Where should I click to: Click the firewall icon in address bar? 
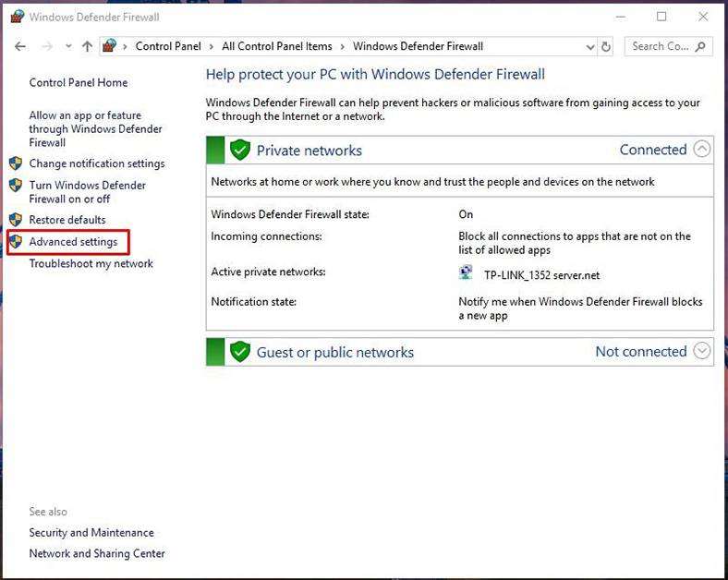point(109,46)
